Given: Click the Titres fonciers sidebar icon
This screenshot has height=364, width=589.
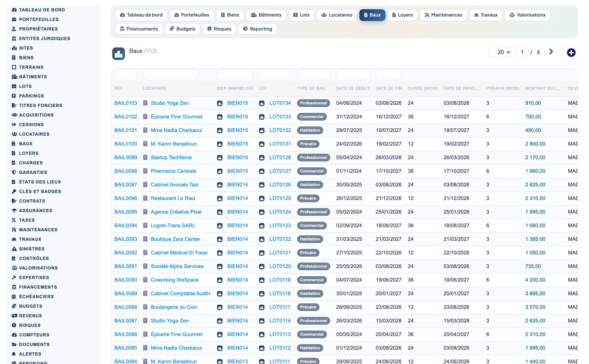Looking at the screenshot, I should click(14, 105).
